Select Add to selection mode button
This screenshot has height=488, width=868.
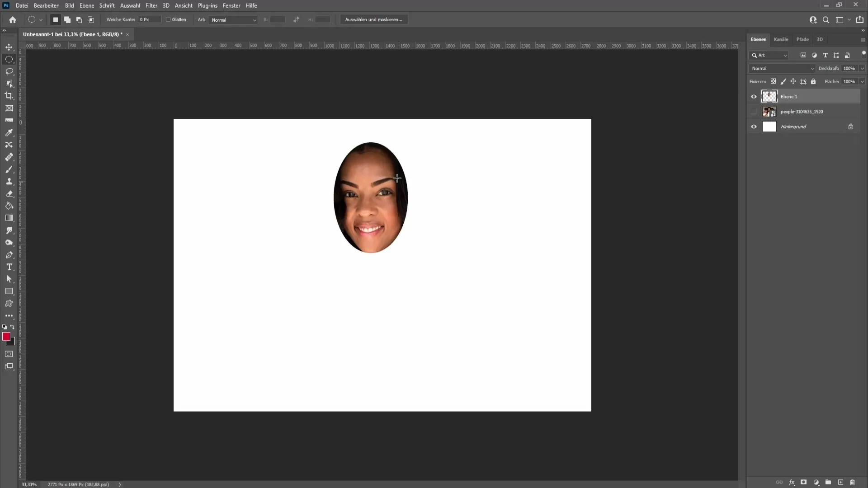coord(67,20)
